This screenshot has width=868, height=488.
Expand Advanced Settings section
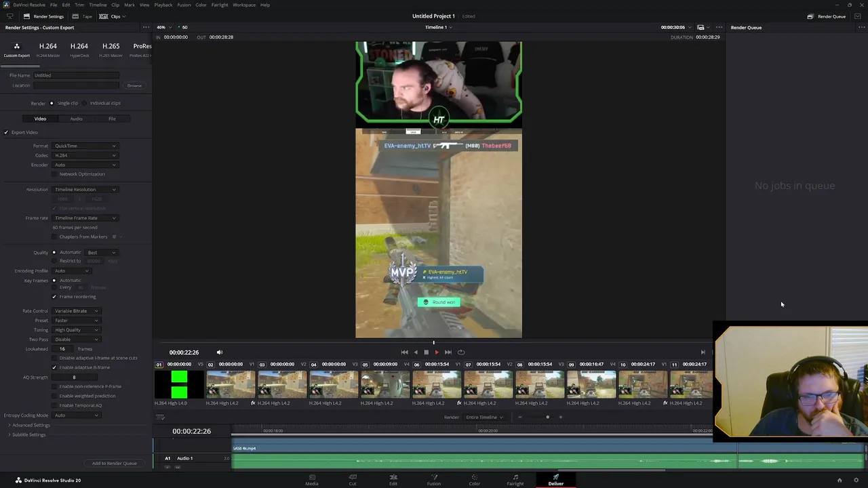point(31,425)
